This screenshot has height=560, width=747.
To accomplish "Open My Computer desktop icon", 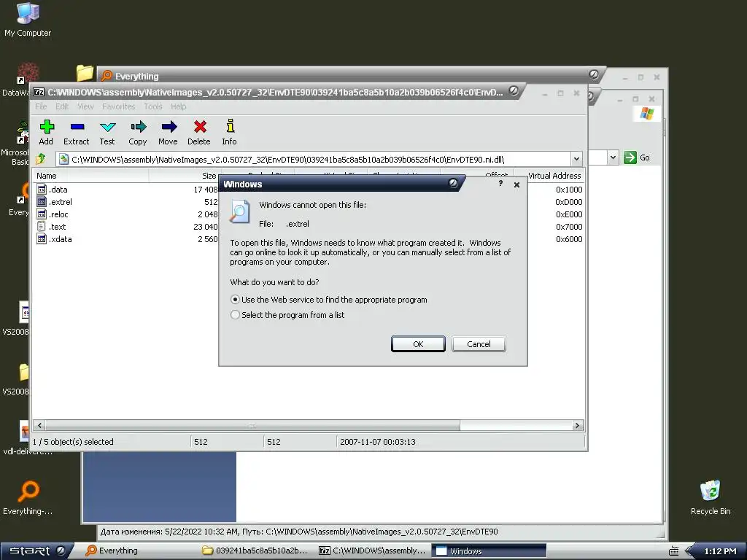I will pos(28,15).
